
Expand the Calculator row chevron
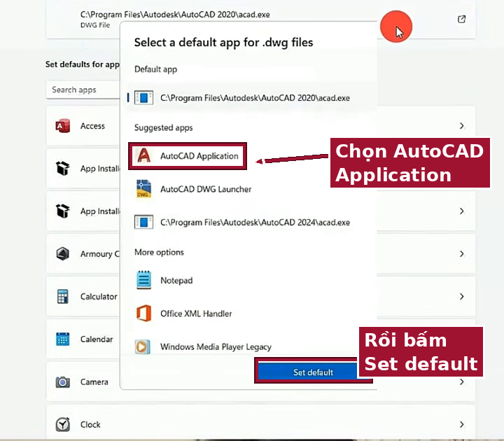click(461, 296)
